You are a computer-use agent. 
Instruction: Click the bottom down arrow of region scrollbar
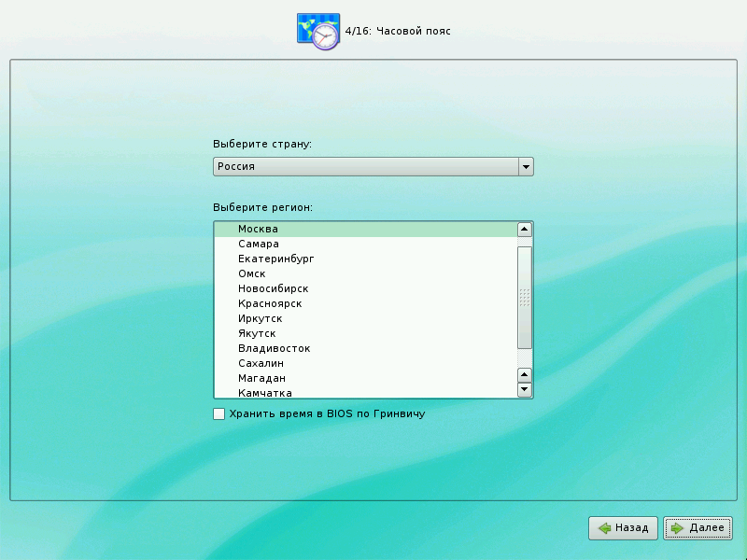click(x=525, y=390)
